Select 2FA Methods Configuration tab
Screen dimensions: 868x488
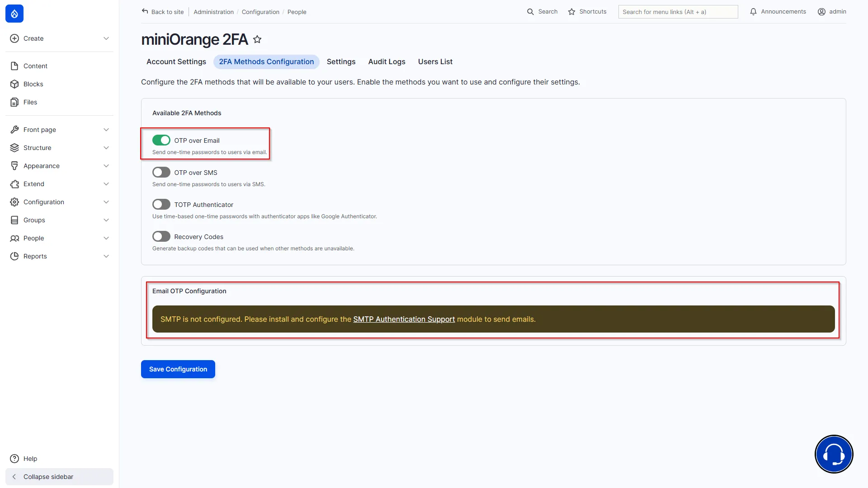click(x=266, y=61)
